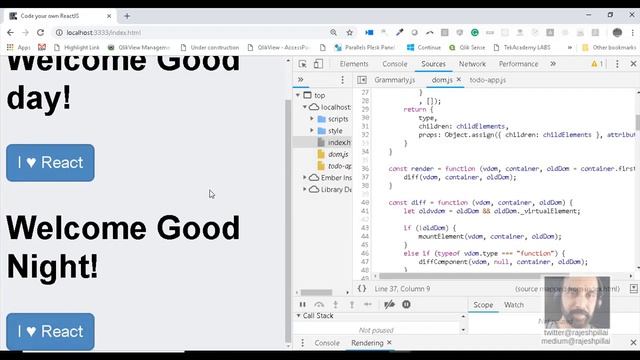Viewport: 640px width, 360px height.
Task: Open the zoom magnifier in address bar
Action: [333, 32]
